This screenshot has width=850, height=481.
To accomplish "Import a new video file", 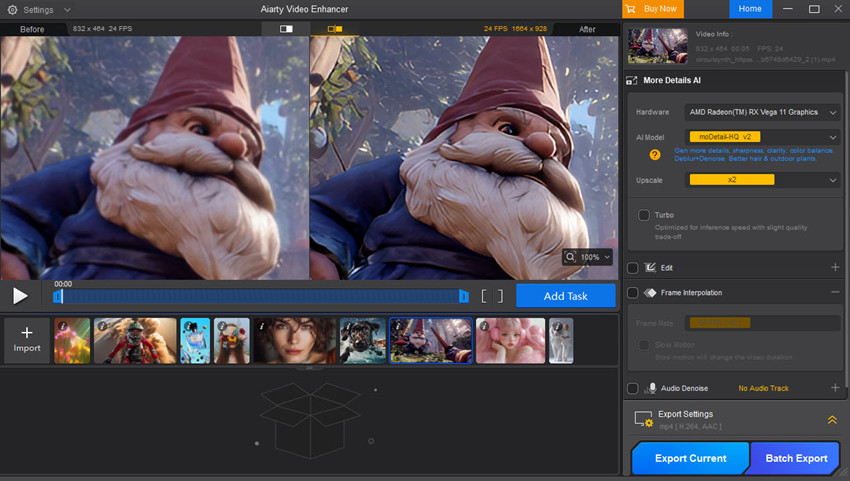I will tap(27, 341).
